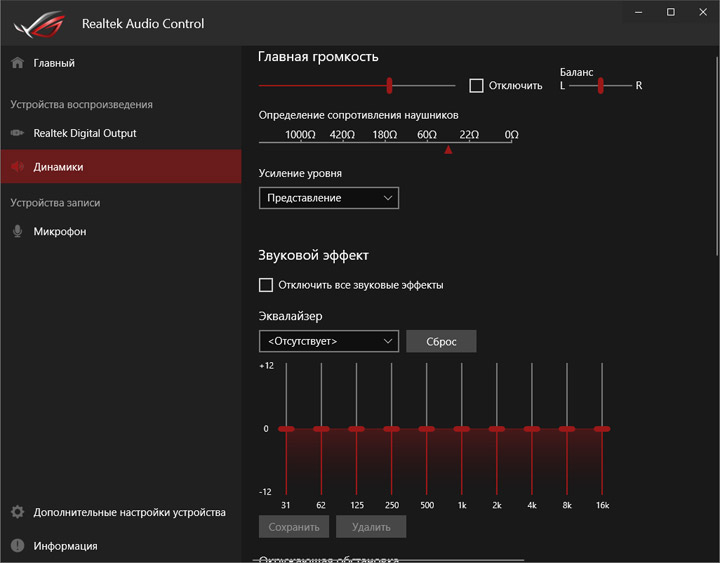
Task: Reset the equalizer with Сброс button
Action: tap(441, 341)
